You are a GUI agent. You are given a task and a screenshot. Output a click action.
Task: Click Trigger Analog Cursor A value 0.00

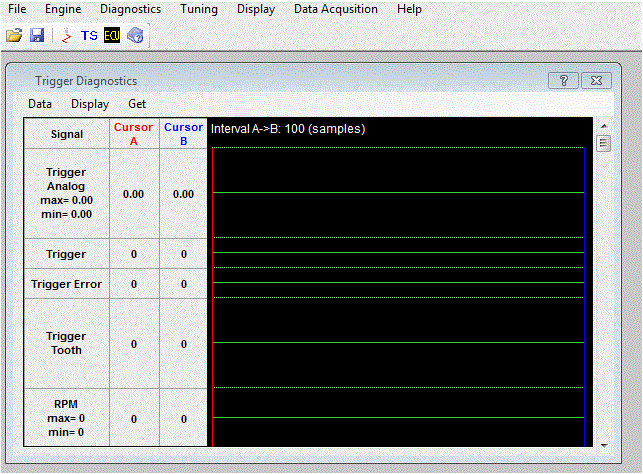tap(134, 194)
